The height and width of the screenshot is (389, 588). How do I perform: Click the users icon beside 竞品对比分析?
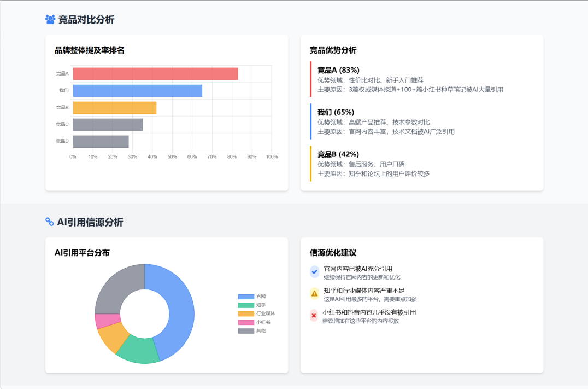click(50, 20)
